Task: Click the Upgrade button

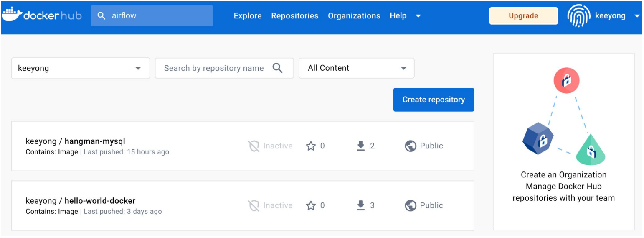Action: [x=523, y=16]
